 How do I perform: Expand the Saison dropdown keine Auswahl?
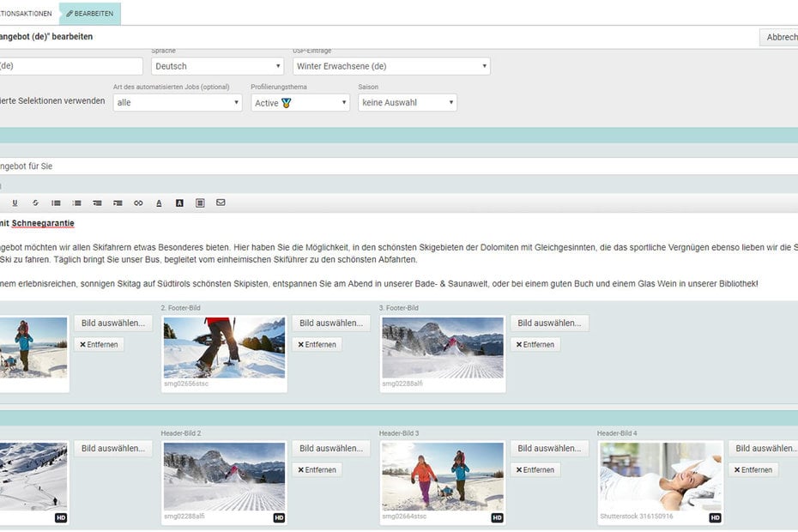pyautogui.click(x=408, y=102)
